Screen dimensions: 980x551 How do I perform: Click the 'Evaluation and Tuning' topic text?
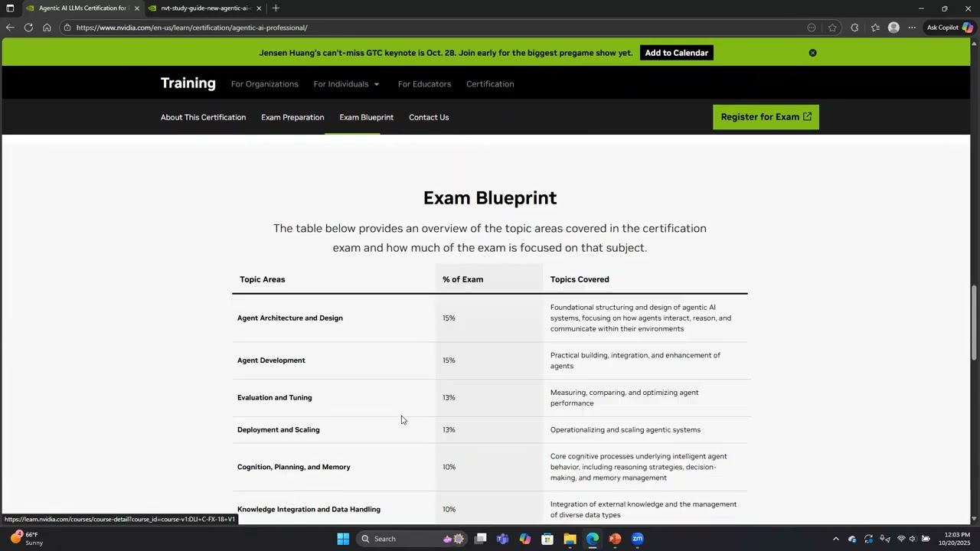pyautogui.click(x=275, y=398)
